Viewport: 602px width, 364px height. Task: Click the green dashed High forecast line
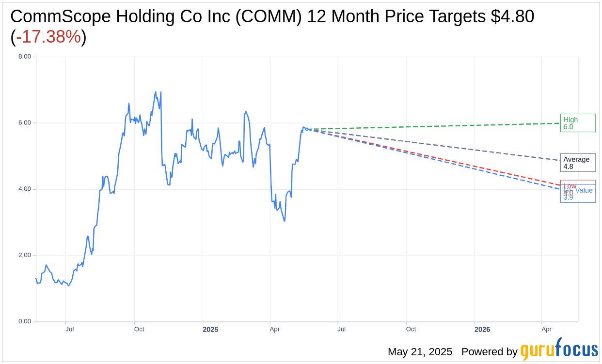tap(434, 126)
